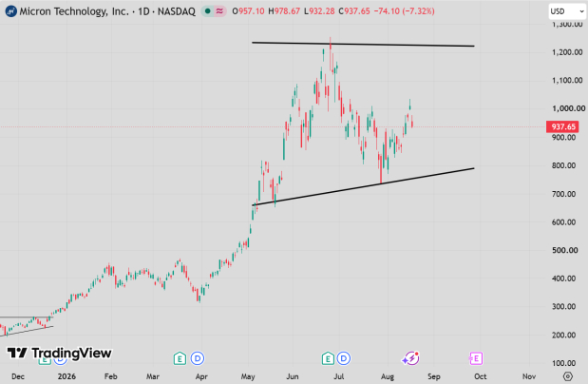
Task: Click the 300.00 price axis label
Action: [x=563, y=307]
